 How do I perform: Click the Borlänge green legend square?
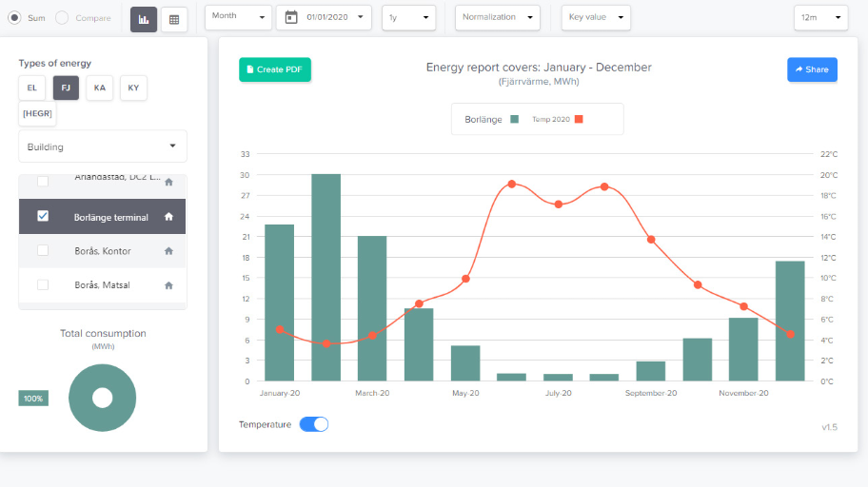pyautogui.click(x=514, y=120)
